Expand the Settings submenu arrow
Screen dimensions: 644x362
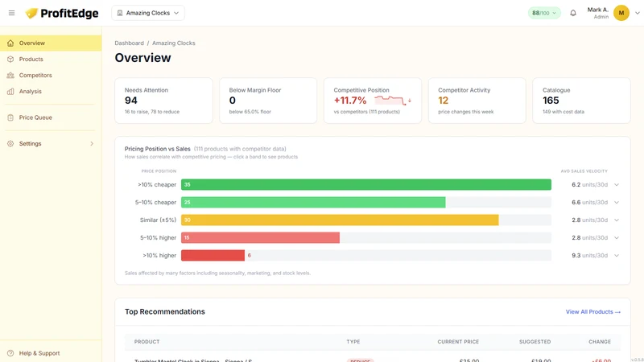(x=92, y=144)
